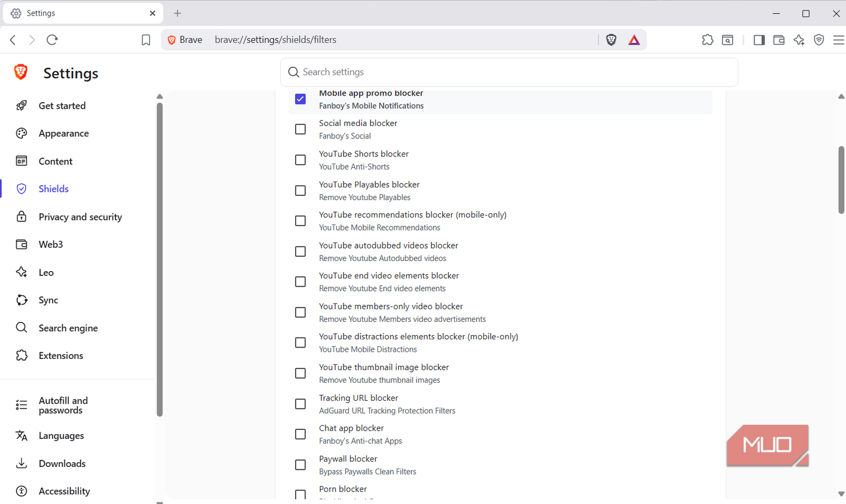This screenshot has width=846, height=504.
Task: Click the Fanboy's Anti-chat Apps text
Action: pyautogui.click(x=360, y=441)
